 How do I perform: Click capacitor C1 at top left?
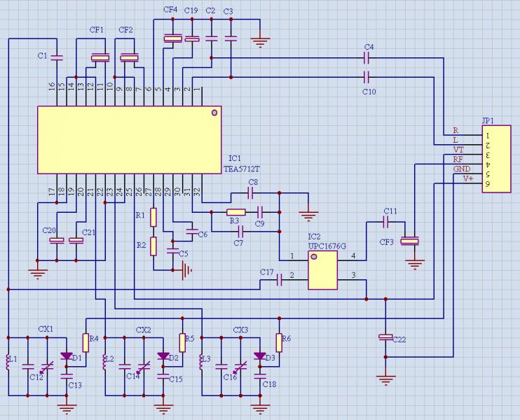[57, 56]
